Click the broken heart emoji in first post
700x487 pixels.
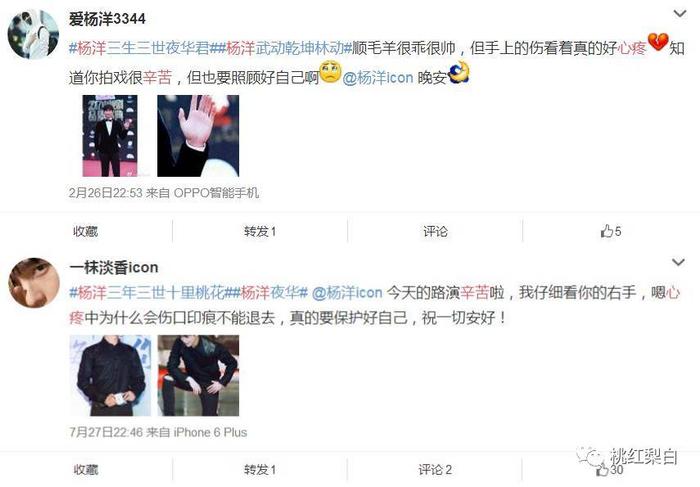click(658, 42)
